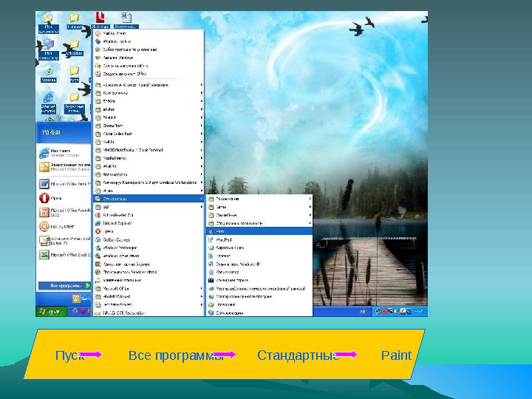The height and width of the screenshot is (399, 532).
Task: Open Mail.Ru Агент in Start menu left column
Action: [x=64, y=226]
